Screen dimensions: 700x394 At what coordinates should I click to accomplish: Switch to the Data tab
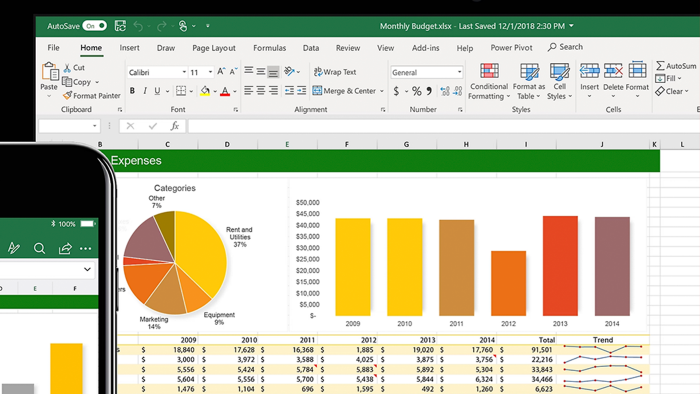(x=311, y=48)
